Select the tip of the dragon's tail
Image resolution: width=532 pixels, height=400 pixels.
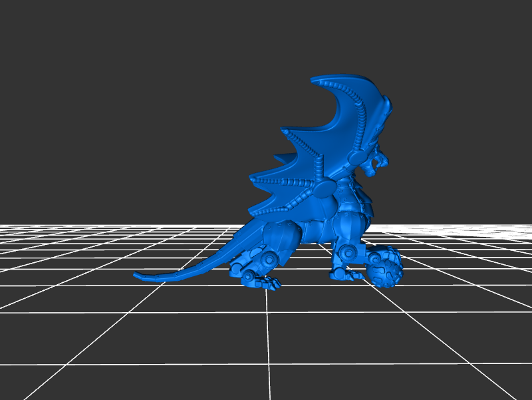pos(137,275)
